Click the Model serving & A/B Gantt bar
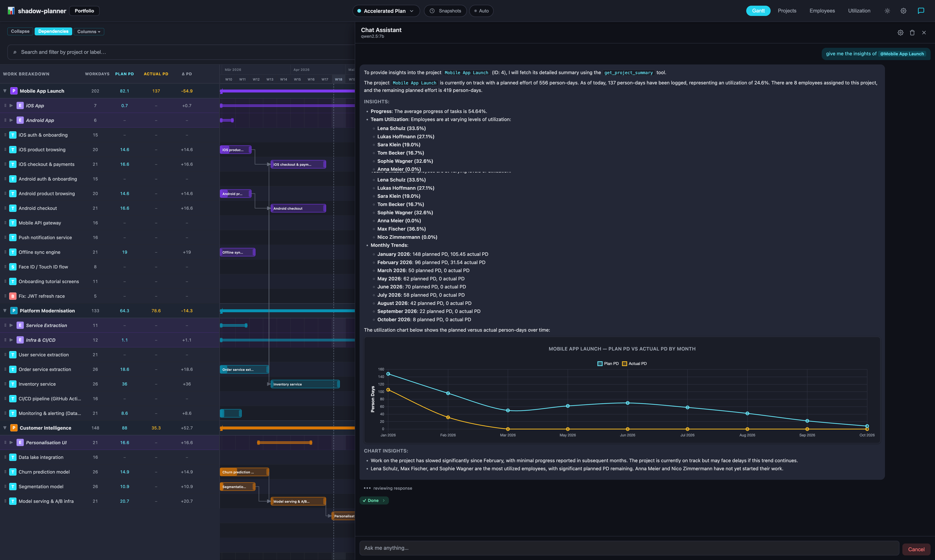 pos(298,502)
